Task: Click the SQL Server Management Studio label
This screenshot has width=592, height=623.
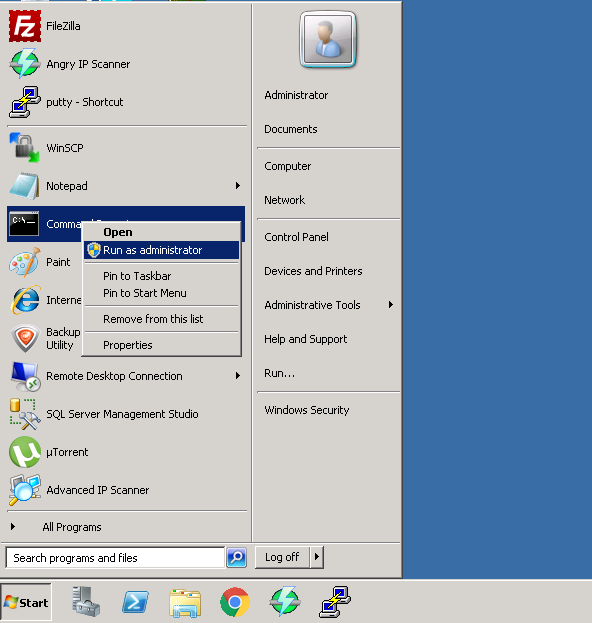Action: [x=122, y=414]
